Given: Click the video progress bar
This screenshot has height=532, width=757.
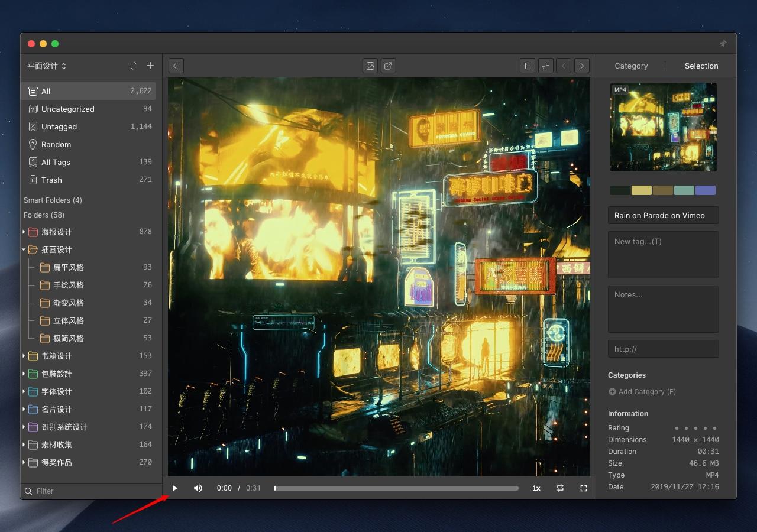Looking at the screenshot, I should coord(396,488).
